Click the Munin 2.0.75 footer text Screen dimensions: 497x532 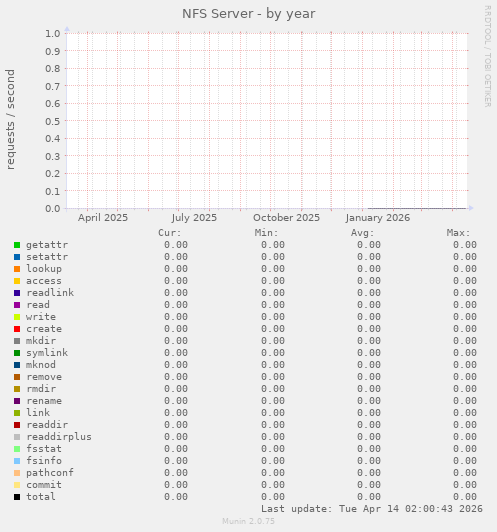tap(248, 521)
